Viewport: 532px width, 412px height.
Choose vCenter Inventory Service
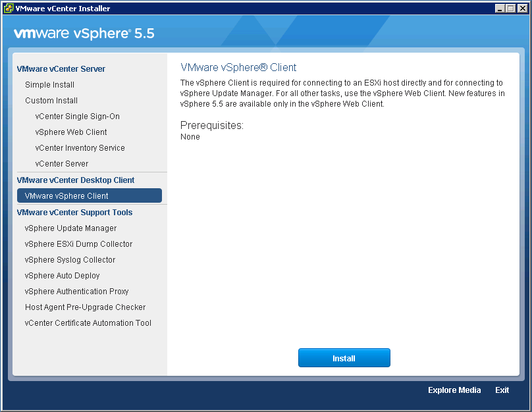[x=80, y=148]
